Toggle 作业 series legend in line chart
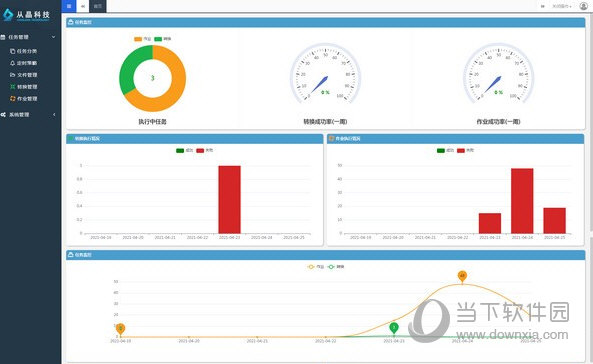The image size is (593, 364). click(316, 267)
